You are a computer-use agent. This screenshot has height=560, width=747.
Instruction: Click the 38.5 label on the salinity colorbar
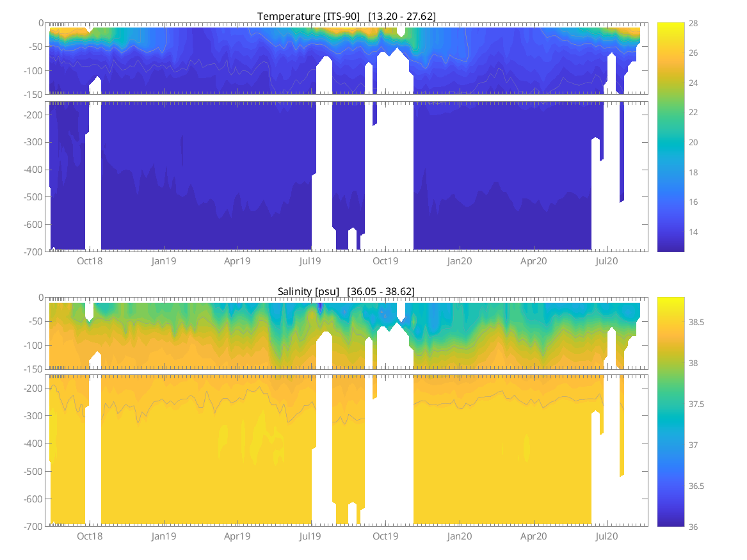[700, 323]
